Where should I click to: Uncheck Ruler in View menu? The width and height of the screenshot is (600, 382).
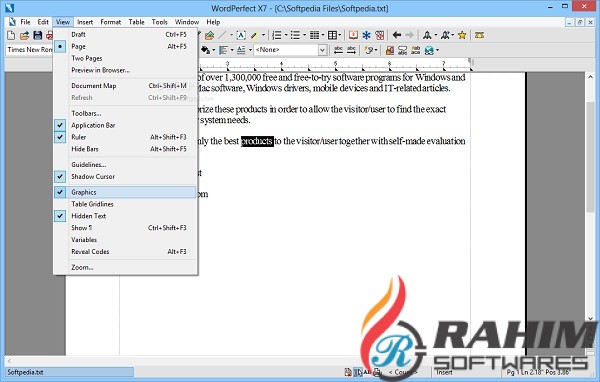(125, 137)
